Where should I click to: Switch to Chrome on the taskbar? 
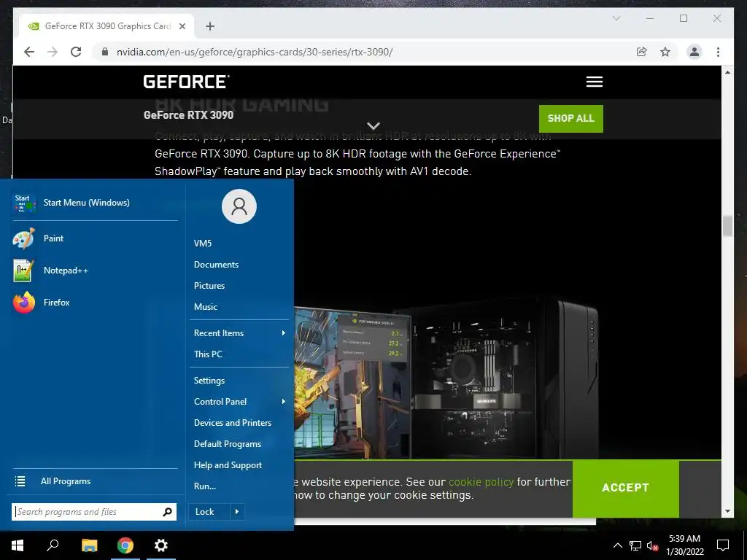tap(125, 545)
